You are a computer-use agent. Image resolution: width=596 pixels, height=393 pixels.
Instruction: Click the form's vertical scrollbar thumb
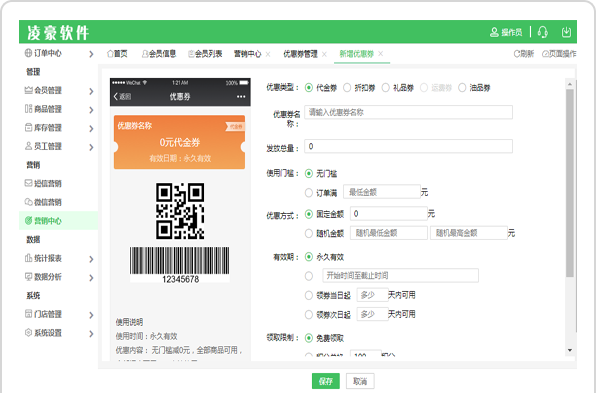[x=569, y=183]
